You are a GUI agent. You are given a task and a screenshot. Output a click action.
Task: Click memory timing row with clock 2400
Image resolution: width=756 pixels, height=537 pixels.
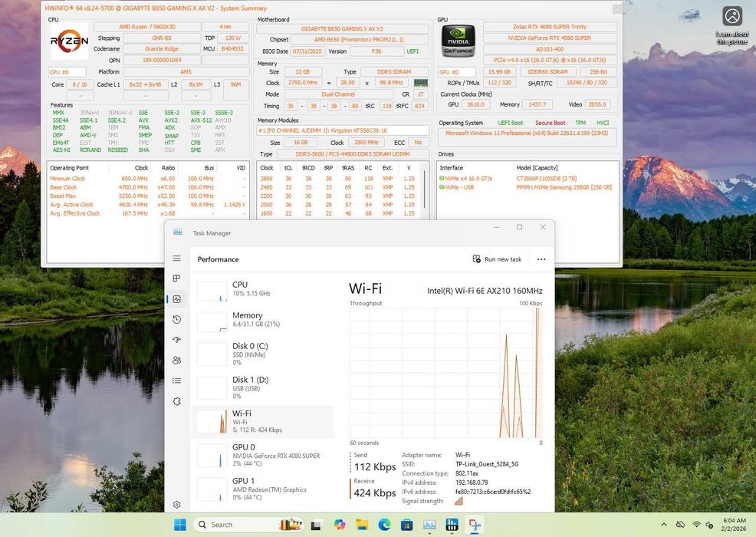coord(337,187)
